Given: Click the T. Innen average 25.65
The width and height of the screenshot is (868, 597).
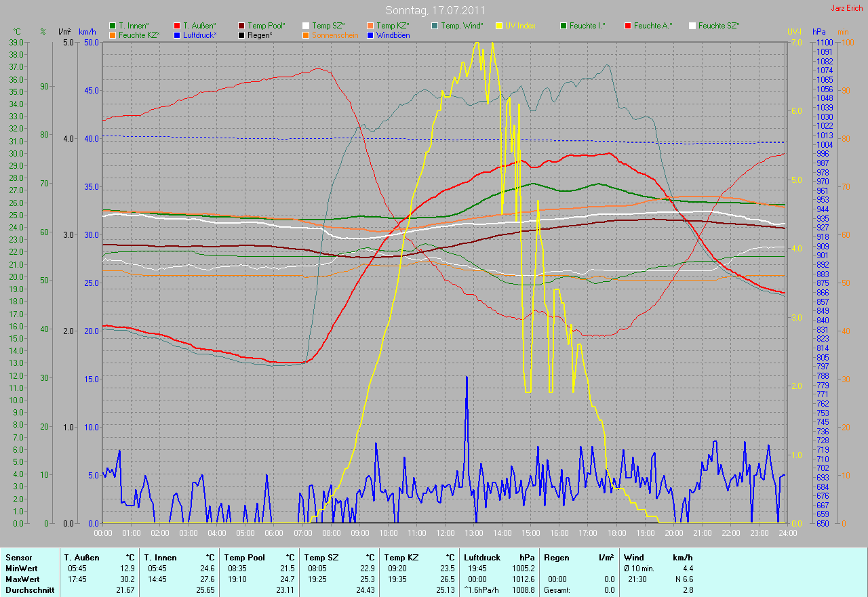Looking at the screenshot, I should [205, 590].
